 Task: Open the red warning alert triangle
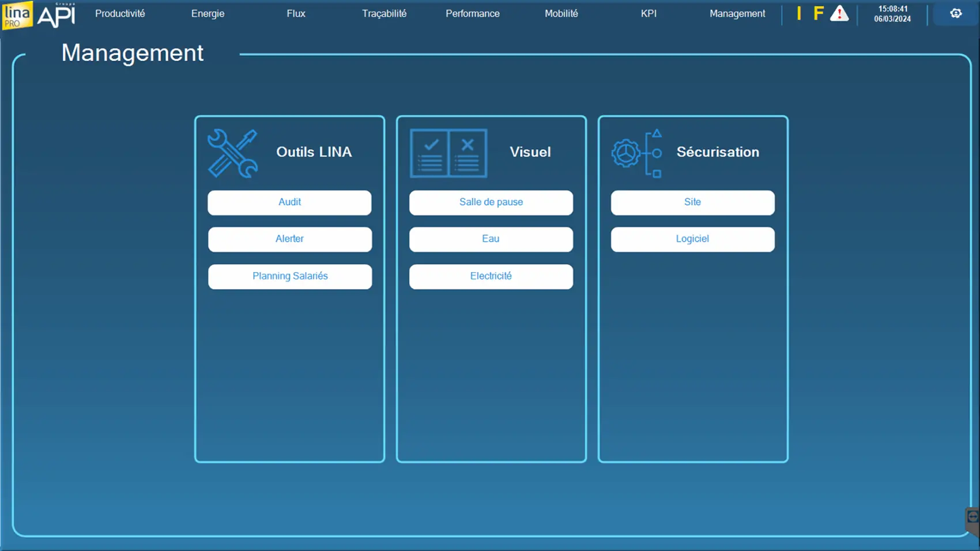tap(839, 14)
